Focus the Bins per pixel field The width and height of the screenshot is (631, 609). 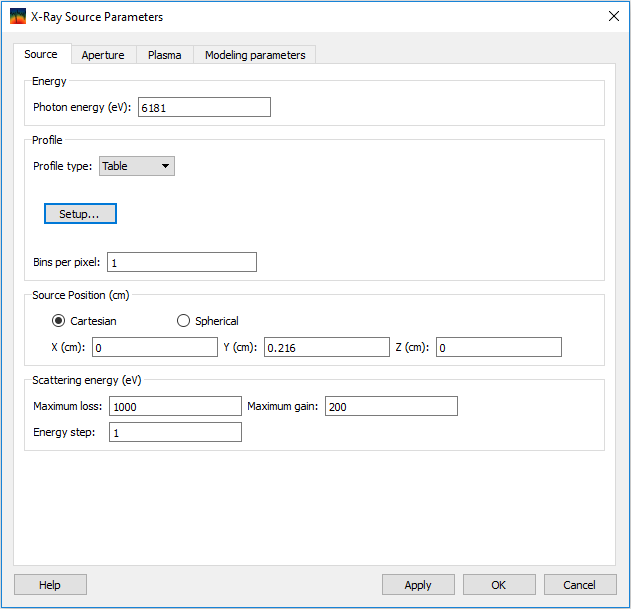pos(181,262)
